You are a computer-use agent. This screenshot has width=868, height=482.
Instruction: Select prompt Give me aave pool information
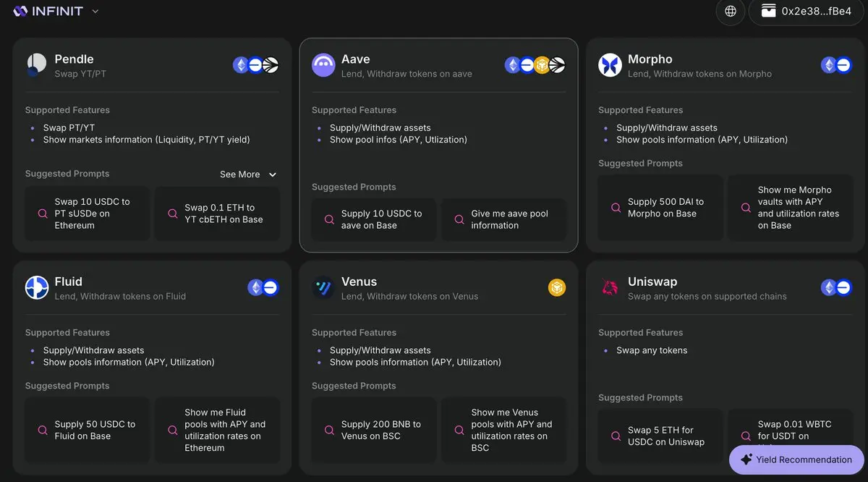coord(504,219)
